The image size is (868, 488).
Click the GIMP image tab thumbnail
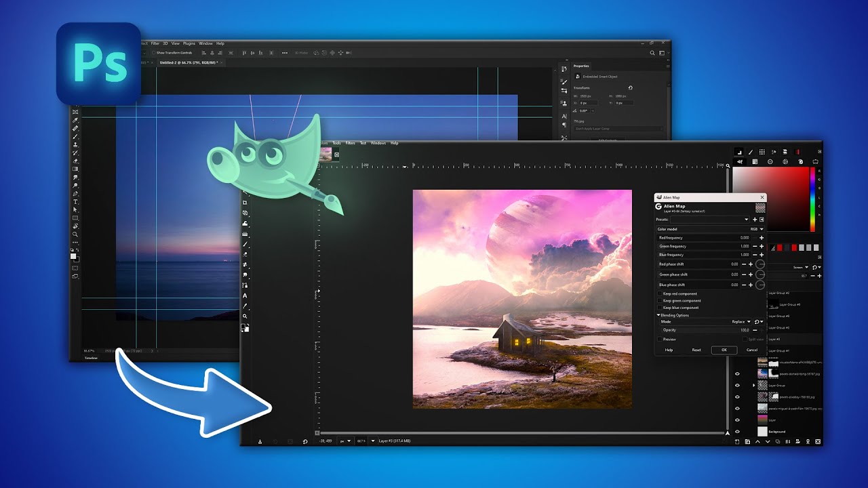325,155
